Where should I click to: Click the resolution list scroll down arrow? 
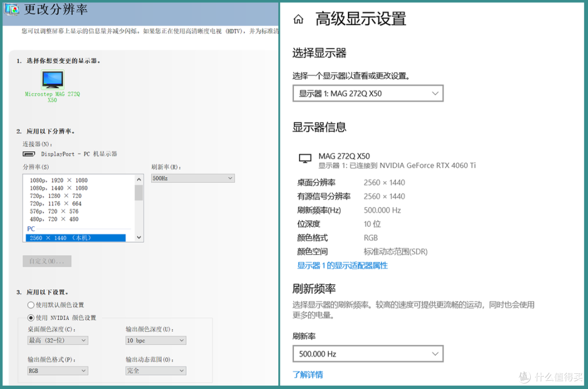(x=139, y=237)
